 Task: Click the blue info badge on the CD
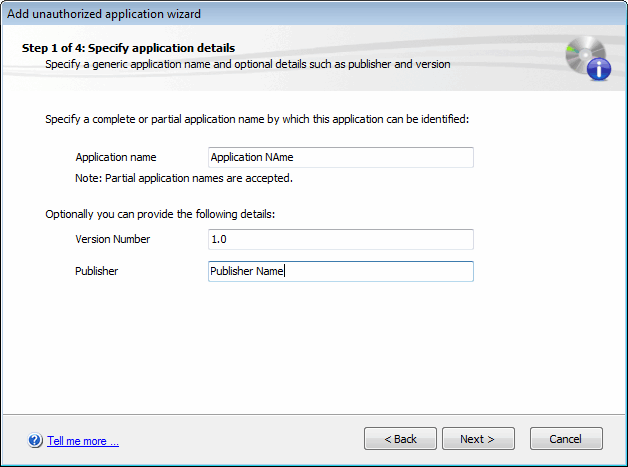599,69
